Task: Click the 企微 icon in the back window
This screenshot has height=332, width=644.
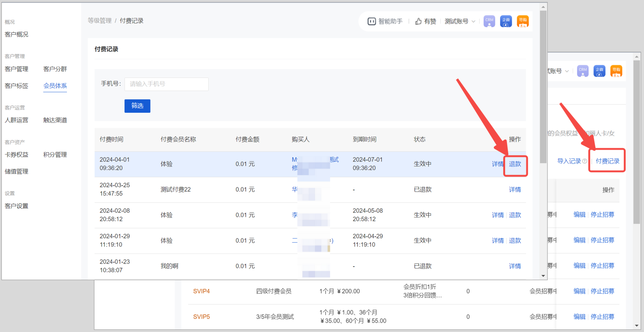Action: [x=599, y=71]
